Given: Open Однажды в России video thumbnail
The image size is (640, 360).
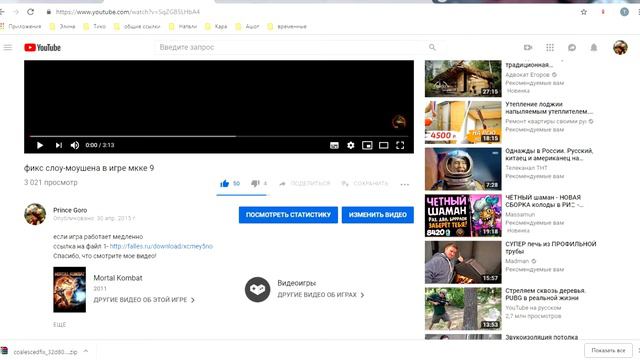Looking at the screenshot, I should 463,169.
